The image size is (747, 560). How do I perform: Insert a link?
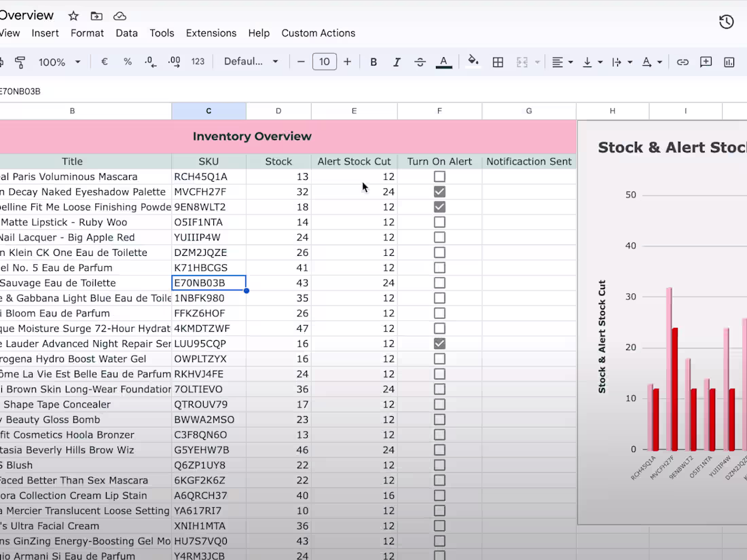pyautogui.click(x=682, y=62)
